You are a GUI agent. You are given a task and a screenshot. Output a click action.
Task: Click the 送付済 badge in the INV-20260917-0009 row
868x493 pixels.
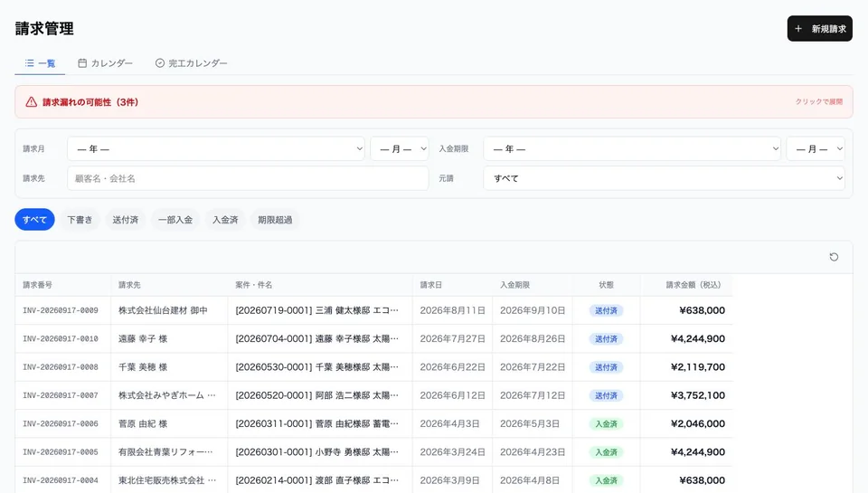click(x=606, y=311)
